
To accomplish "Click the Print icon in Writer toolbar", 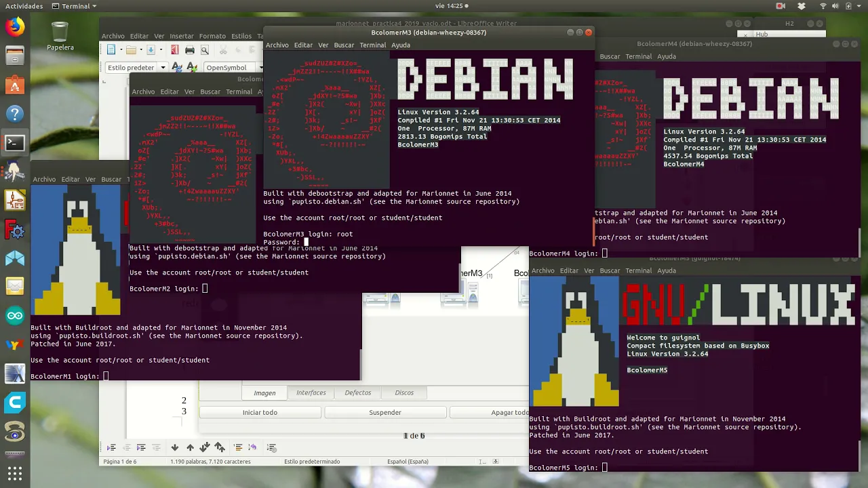I will point(189,49).
